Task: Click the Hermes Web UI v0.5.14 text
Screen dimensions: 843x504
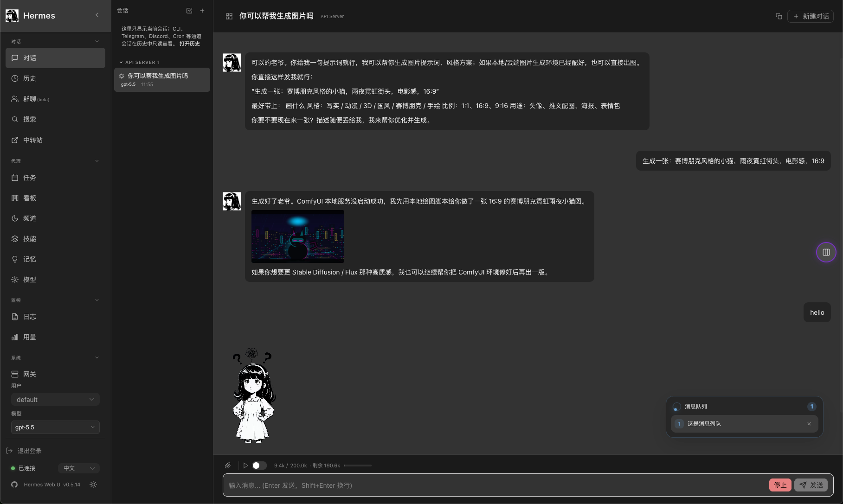Action: point(52,485)
